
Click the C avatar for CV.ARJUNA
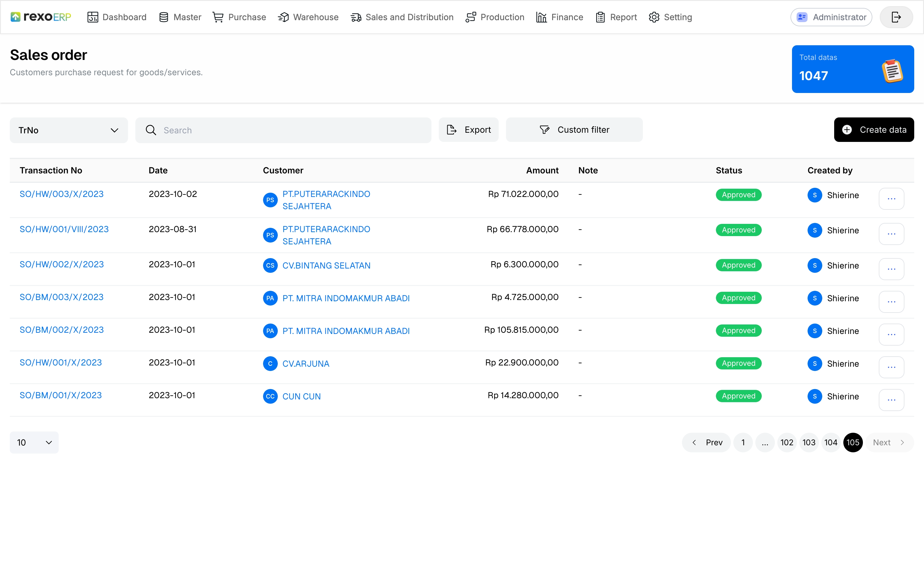coord(270,364)
